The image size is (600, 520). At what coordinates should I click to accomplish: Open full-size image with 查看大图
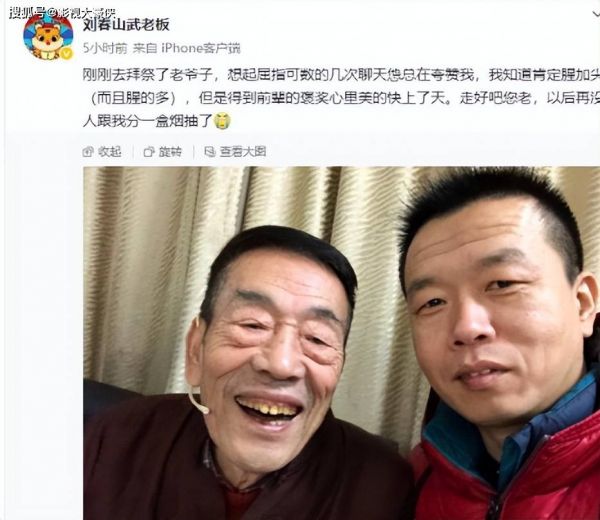(x=243, y=152)
